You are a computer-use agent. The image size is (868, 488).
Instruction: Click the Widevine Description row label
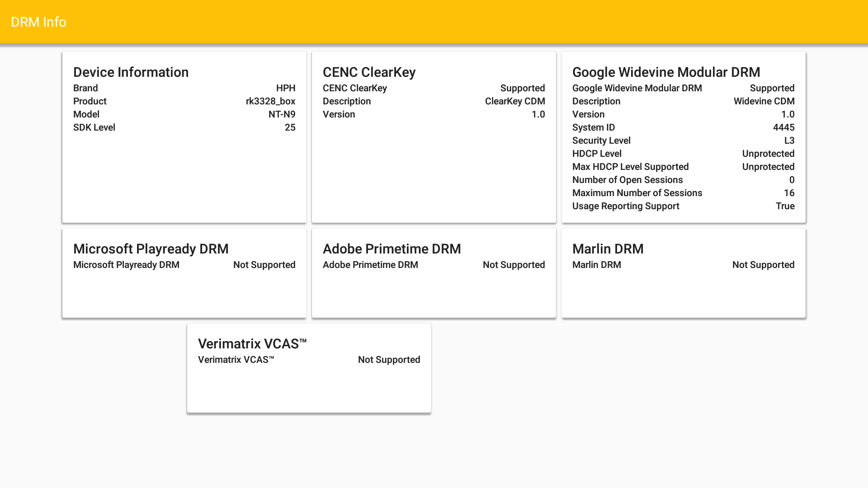pos(596,101)
